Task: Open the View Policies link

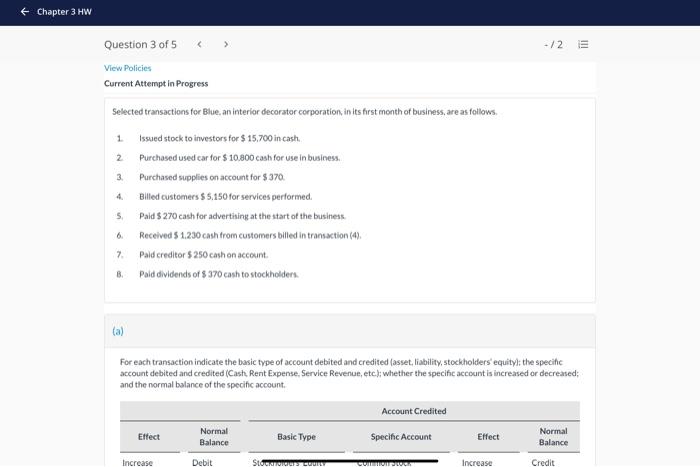Action: [128, 68]
